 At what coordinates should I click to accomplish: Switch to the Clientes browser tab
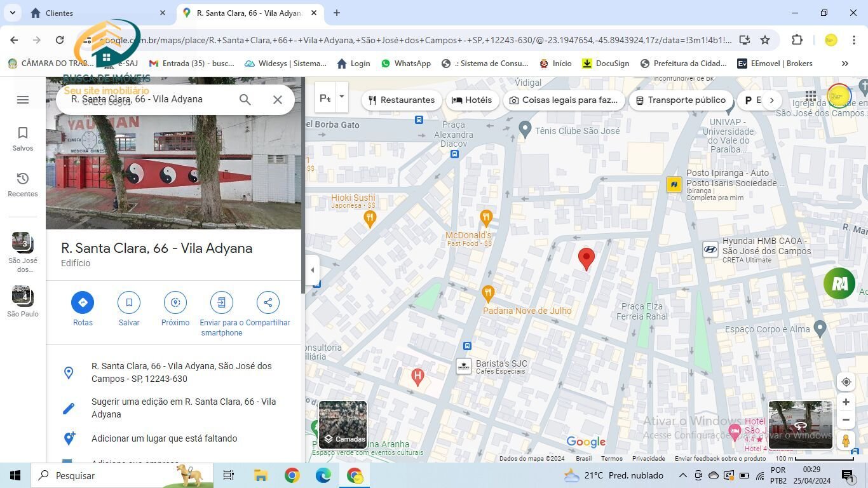pyautogui.click(x=95, y=13)
